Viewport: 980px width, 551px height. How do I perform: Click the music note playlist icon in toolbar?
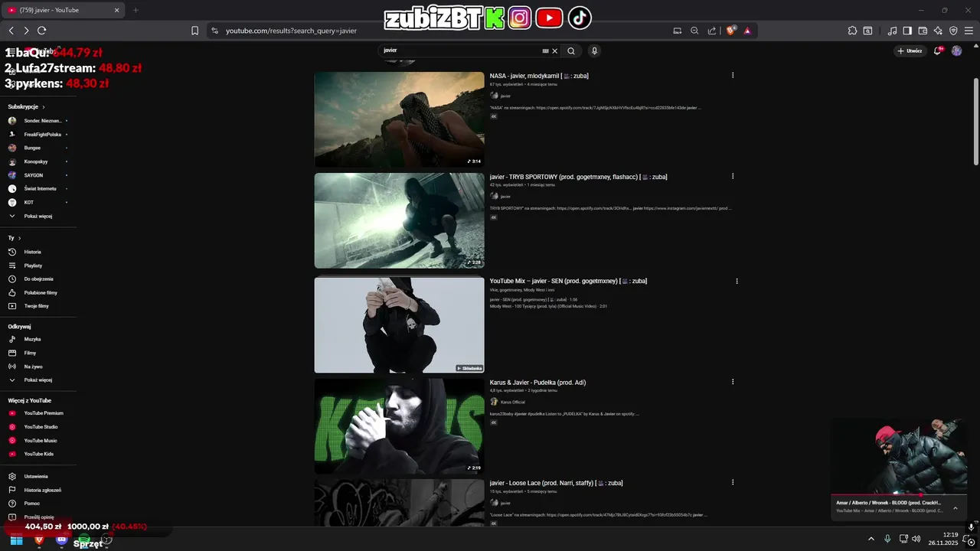click(892, 31)
